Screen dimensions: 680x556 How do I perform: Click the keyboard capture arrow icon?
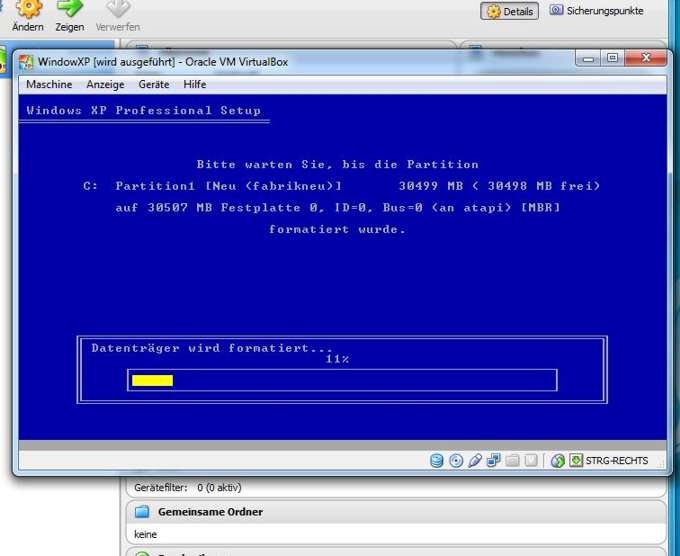576,460
